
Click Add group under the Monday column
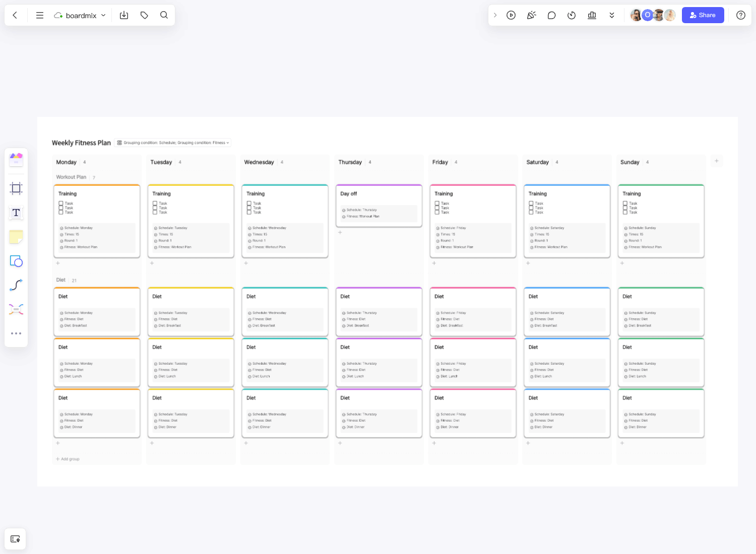pyautogui.click(x=67, y=459)
